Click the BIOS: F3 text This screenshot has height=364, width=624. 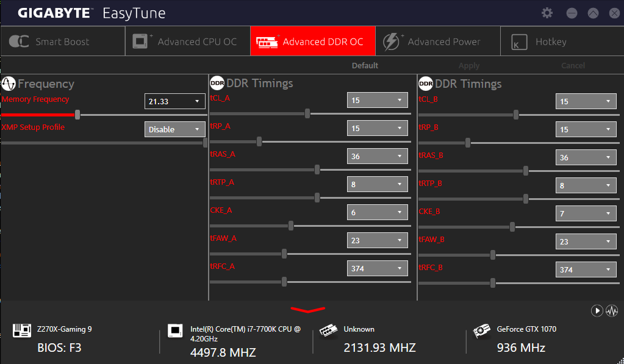tap(59, 348)
